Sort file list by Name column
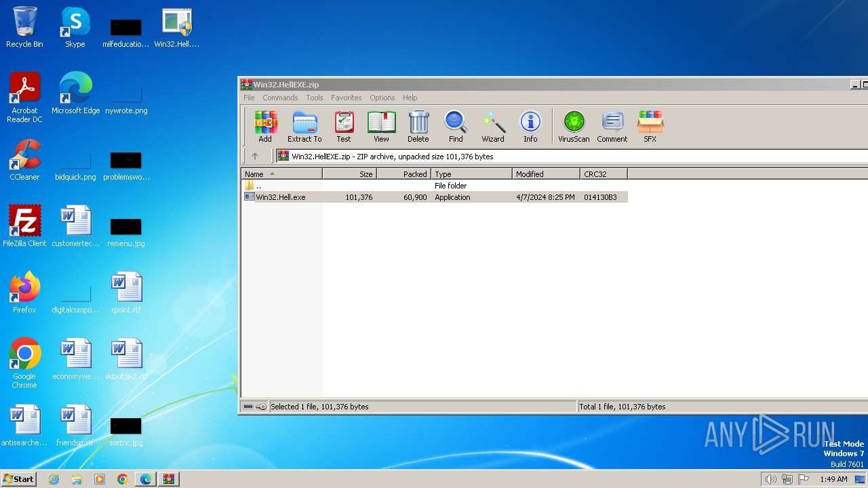 click(x=281, y=174)
